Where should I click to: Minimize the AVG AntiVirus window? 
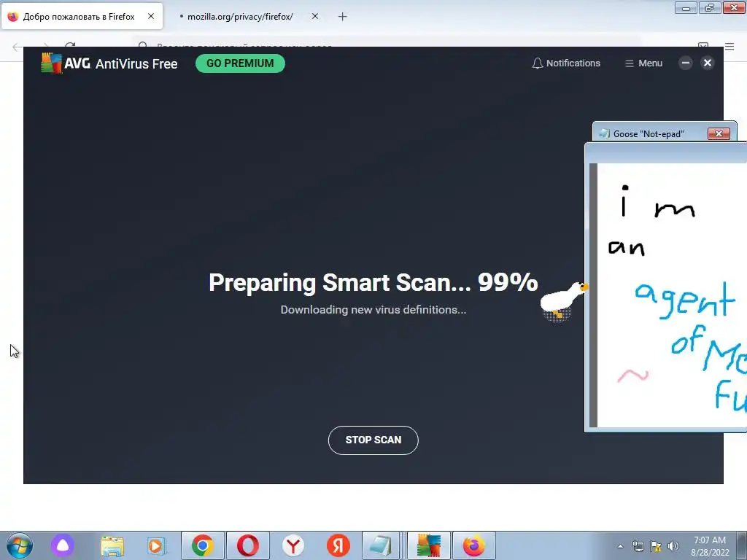click(686, 63)
